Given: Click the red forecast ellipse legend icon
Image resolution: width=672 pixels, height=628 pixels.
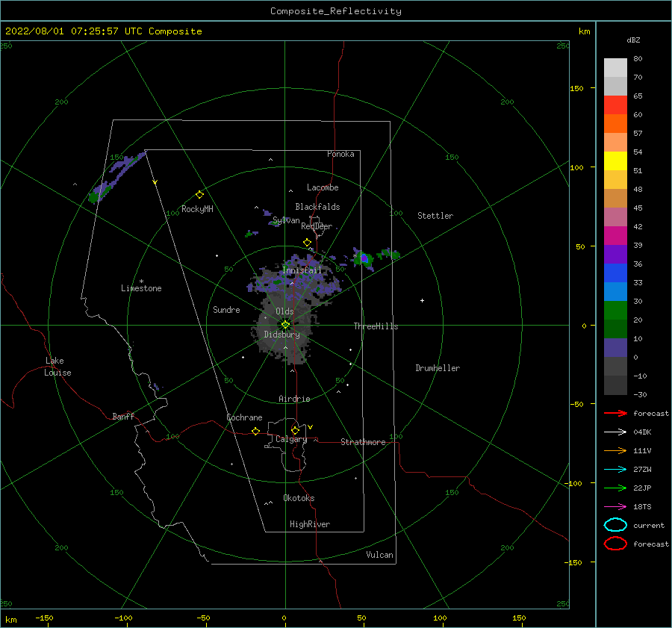Looking at the screenshot, I should click(x=615, y=544).
